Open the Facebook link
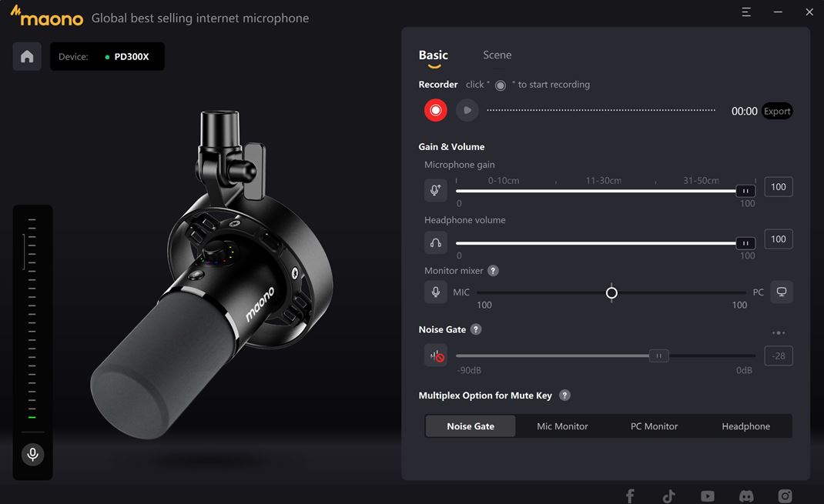Image resolution: width=824 pixels, height=504 pixels. tap(630, 496)
